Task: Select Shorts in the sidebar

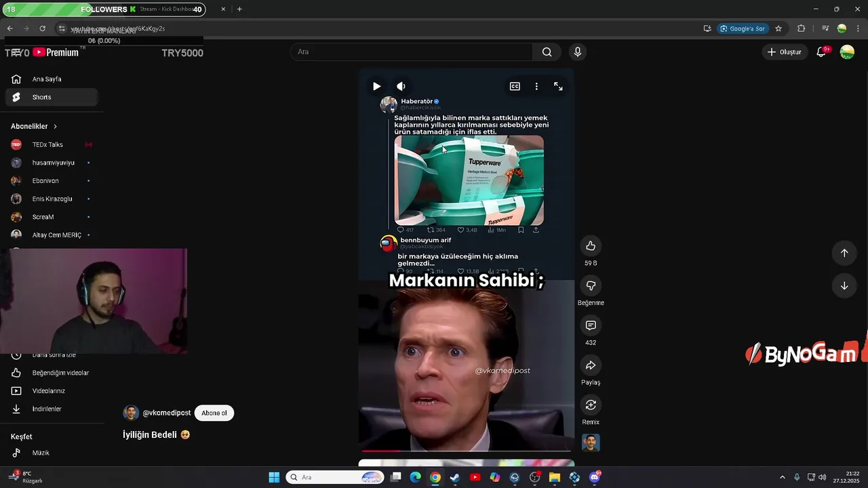Action: 52,97
